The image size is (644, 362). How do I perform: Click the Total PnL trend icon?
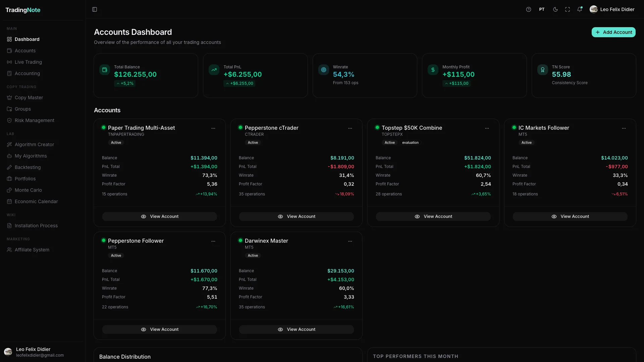[214, 70]
